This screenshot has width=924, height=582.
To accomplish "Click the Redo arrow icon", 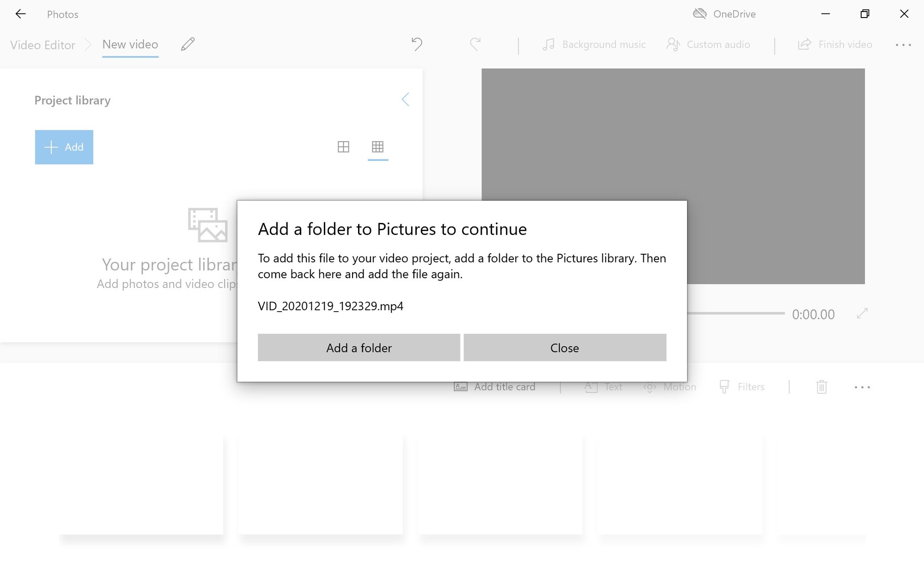I will click(x=475, y=44).
